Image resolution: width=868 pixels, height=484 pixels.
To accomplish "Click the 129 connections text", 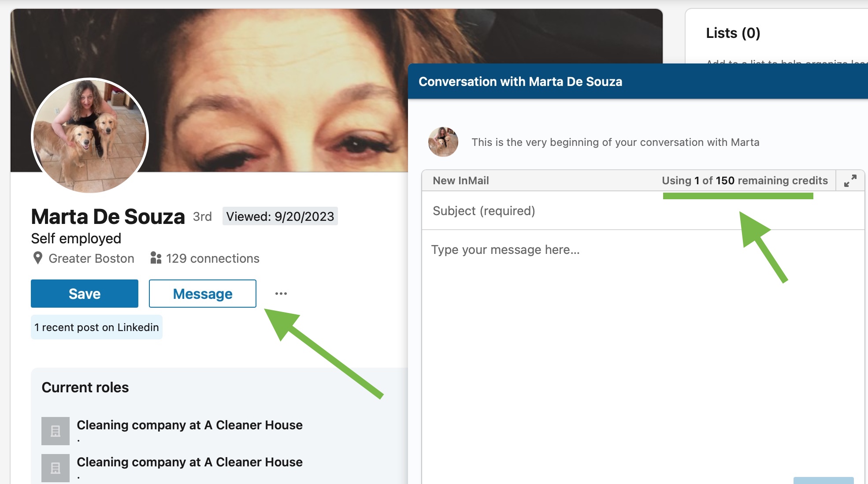I will 213,258.
